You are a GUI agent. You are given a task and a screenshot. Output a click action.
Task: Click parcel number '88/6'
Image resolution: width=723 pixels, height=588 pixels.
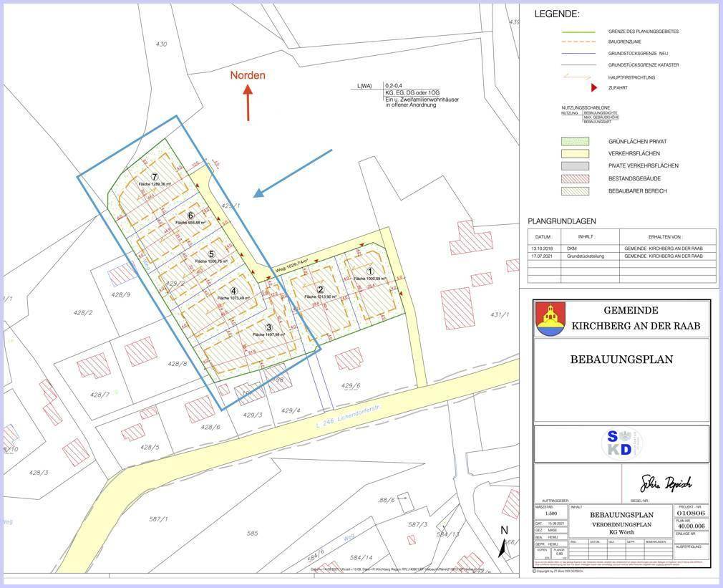click(387, 500)
